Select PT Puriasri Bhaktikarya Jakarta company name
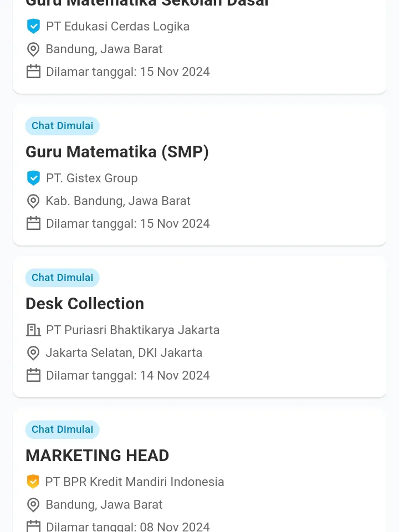 pyautogui.click(x=133, y=330)
